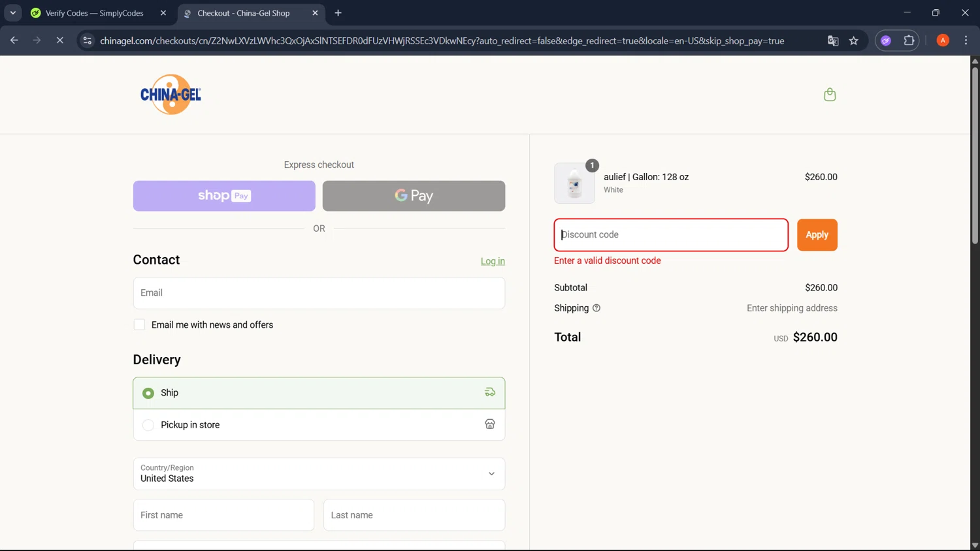The image size is (980, 551).
Task: Click the page vertical scrollbar thumb
Action: (x=975, y=155)
